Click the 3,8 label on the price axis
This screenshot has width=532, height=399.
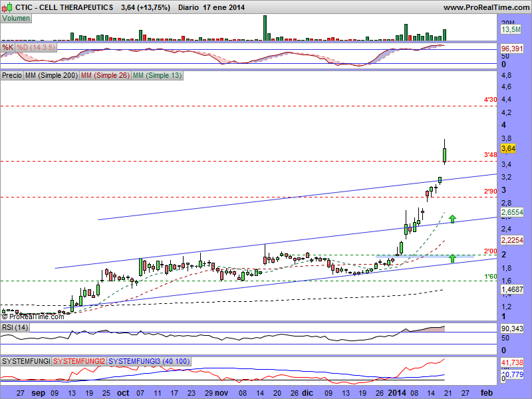click(x=506, y=138)
